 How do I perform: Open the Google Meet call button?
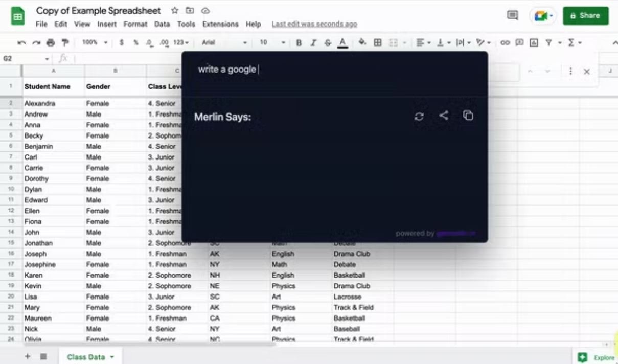click(542, 16)
